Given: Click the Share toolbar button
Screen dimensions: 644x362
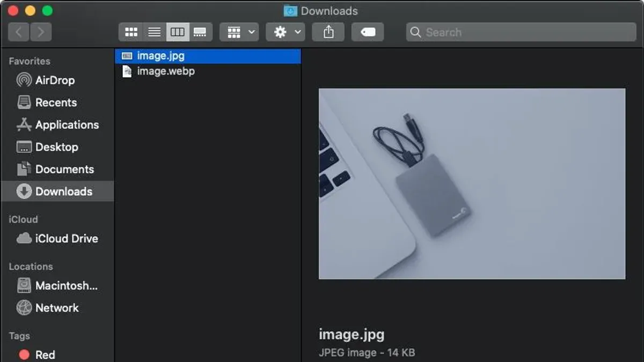Looking at the screenshot, I should tap(328, 32).
